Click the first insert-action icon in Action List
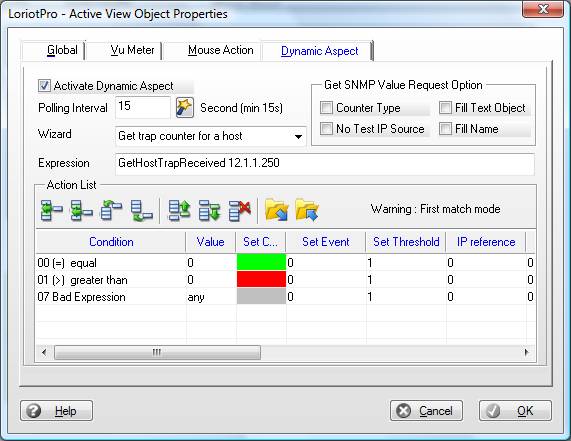571x441 pixels. click(52, 210)
